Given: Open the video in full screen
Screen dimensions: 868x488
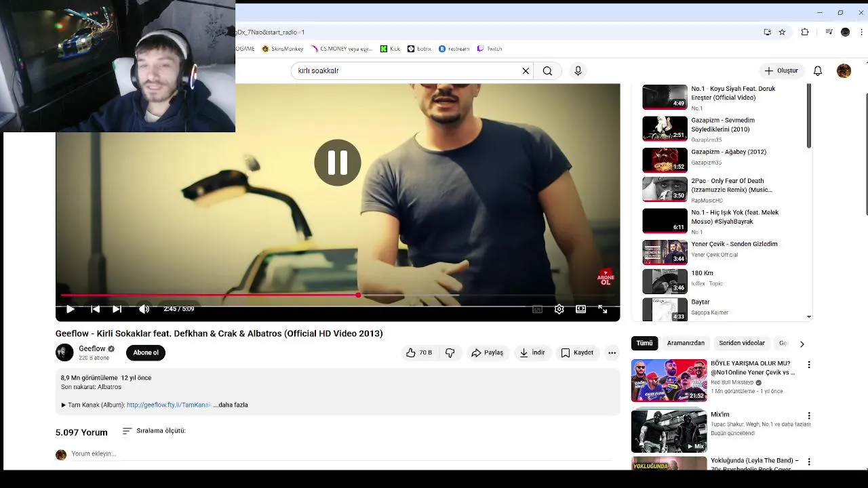Looking at the screenshot, I should pyautogui.click(x=602, y=309).
